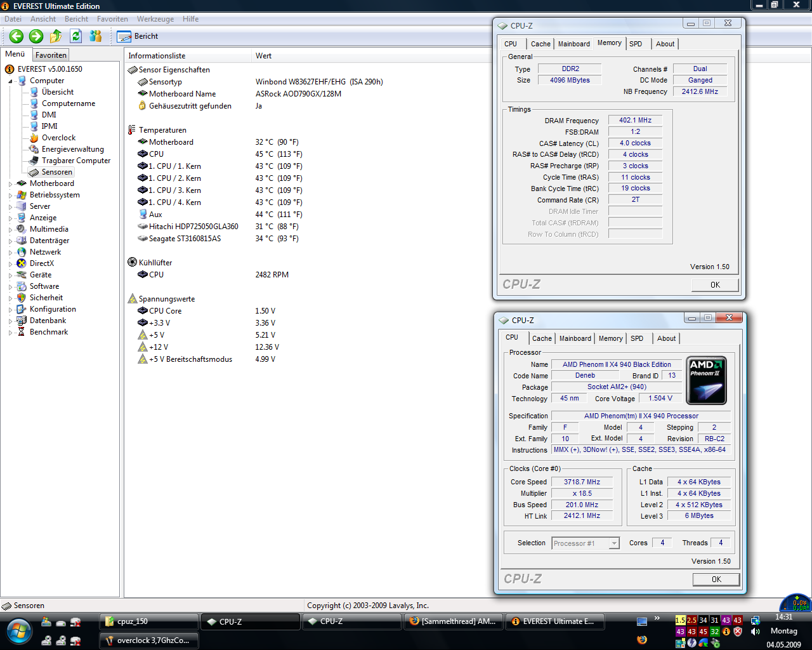Open the cpuz_150 taskbar button
This screenshot has height=650, width=812.
[x=149, y=621]
